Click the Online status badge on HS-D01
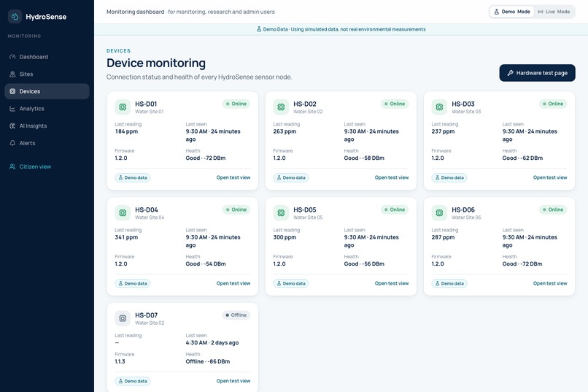 click(236, 104)
